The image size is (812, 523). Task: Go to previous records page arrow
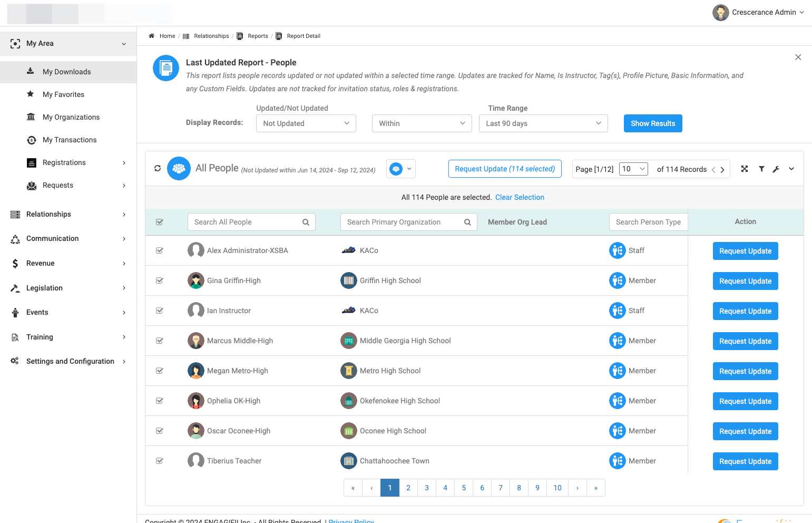(x=713, y=170)
